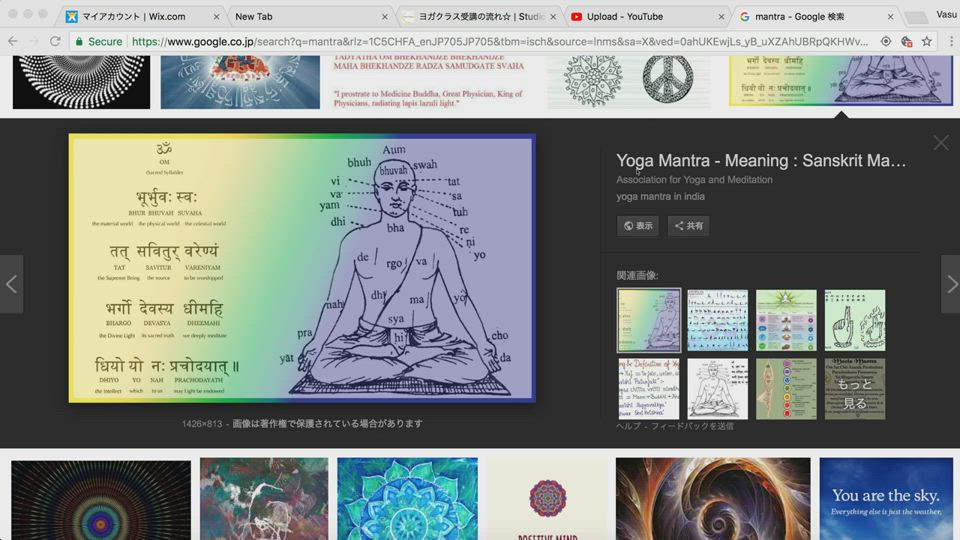The height and width of the screenshot is (540, 960).
Task: Show the previous image with left chevron
Action: point(11,284)
